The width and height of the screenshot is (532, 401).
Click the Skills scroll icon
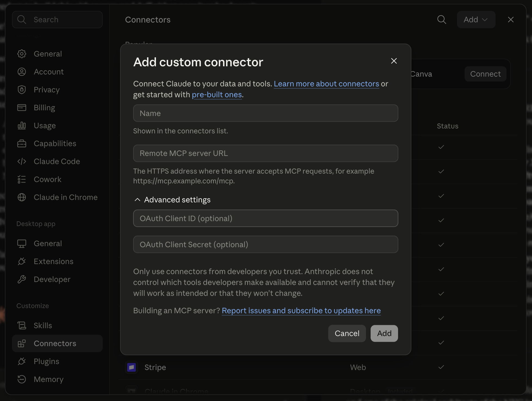tap(22, 325)
